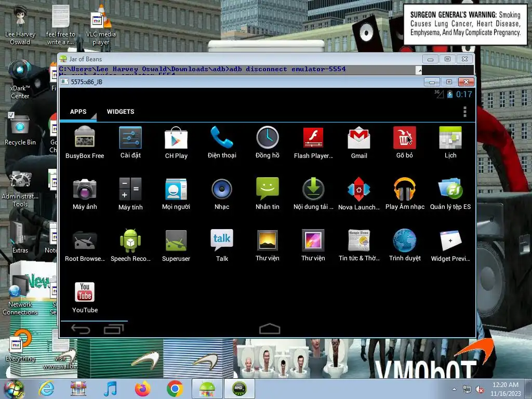Open the Superuser app
This screenshot has height=399, width=532.
(176, 246)
